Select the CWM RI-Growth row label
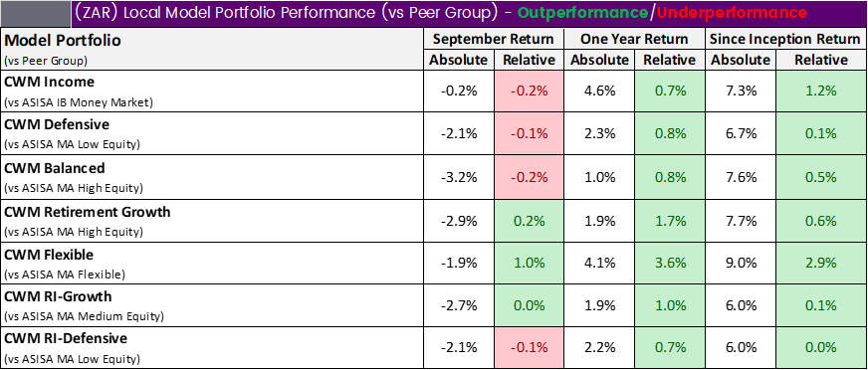Image resolution: width=868 pixels, height=370 pixels. pos(212,305)
